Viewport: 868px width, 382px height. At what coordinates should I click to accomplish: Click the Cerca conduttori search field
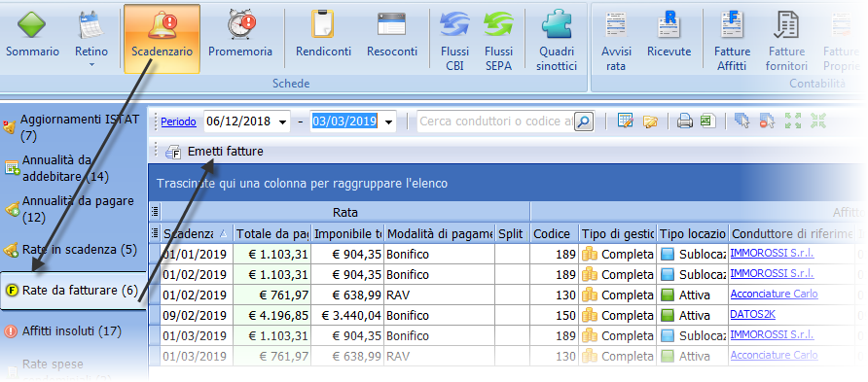tap(496, 122)
